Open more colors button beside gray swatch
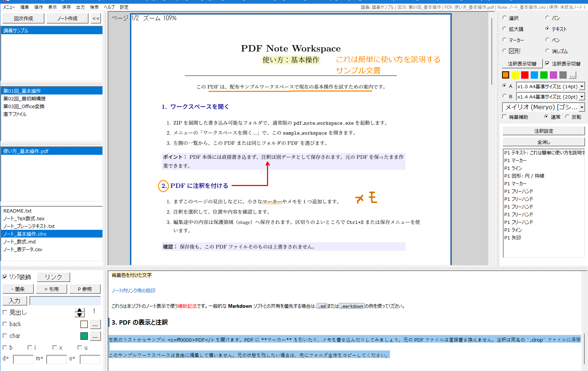588x371 pixels. [x=573, y=75]
